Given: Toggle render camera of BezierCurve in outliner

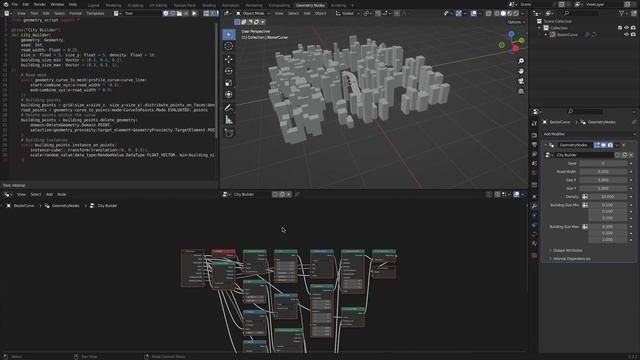Looking at the screenshot, I should (633, 35).
